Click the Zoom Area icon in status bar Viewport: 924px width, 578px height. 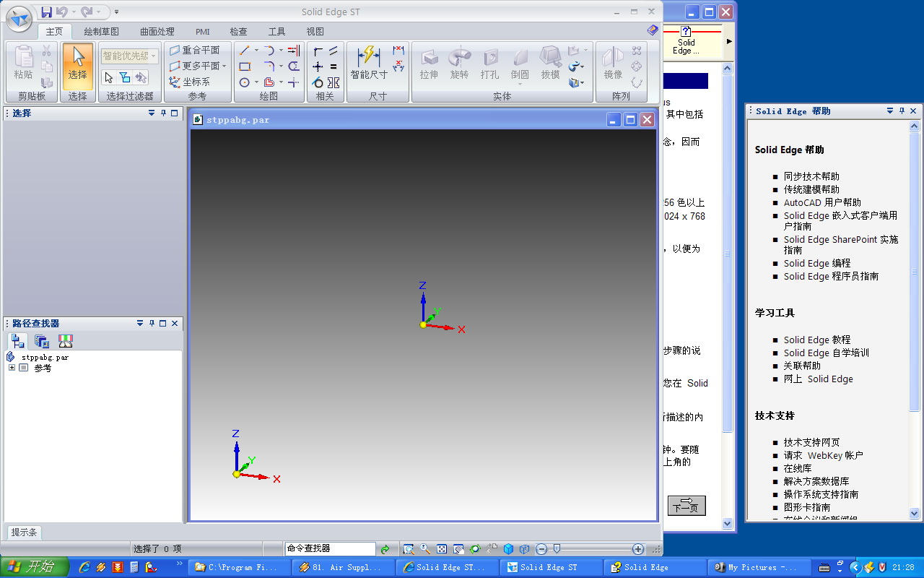tap(409, 549)
